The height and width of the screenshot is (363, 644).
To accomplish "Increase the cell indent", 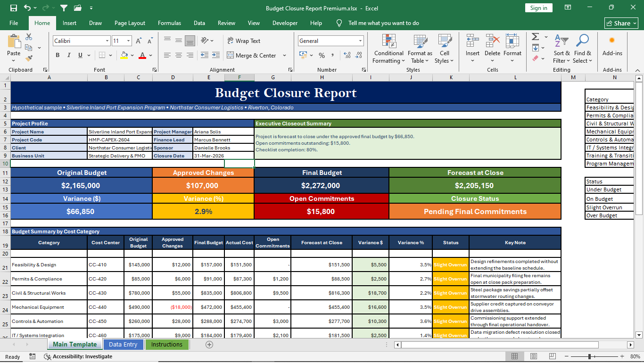I will pos(217,55).
